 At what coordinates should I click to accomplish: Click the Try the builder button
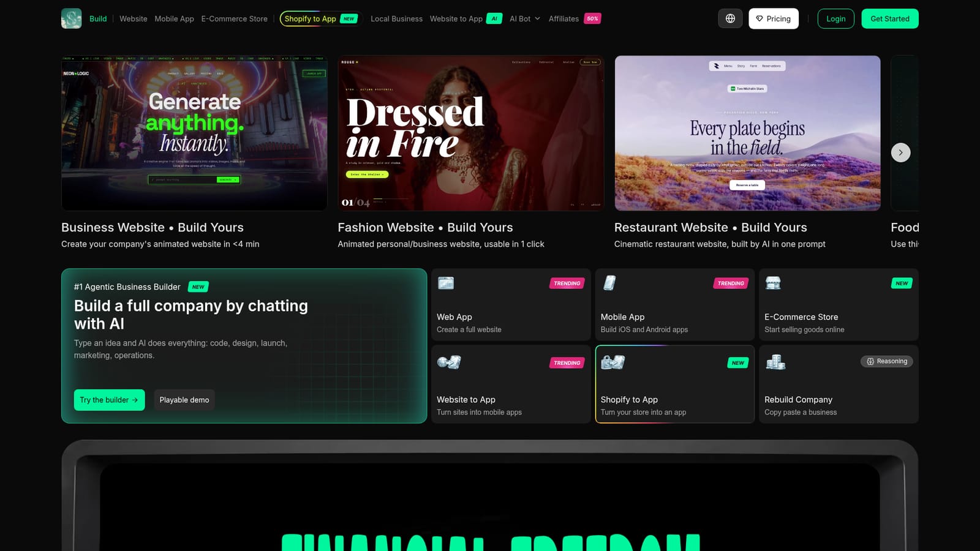[109, 400]
